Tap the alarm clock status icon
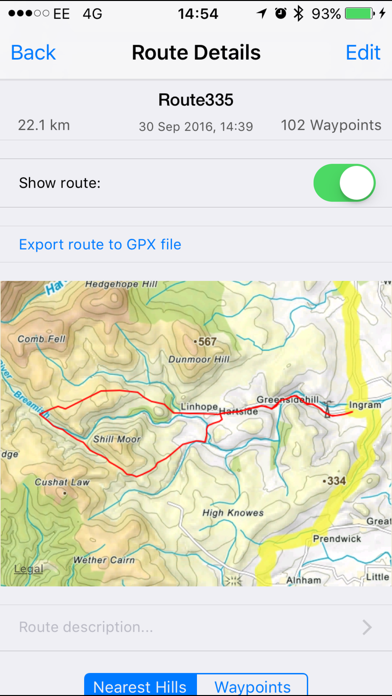This screenshot has width=392, height=696. 281,14
